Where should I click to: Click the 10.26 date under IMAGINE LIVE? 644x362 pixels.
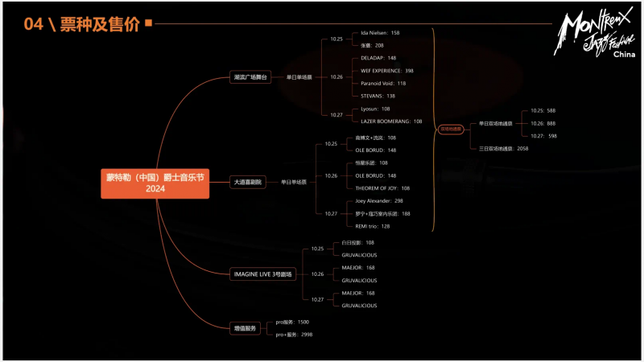tap(317, 274)
